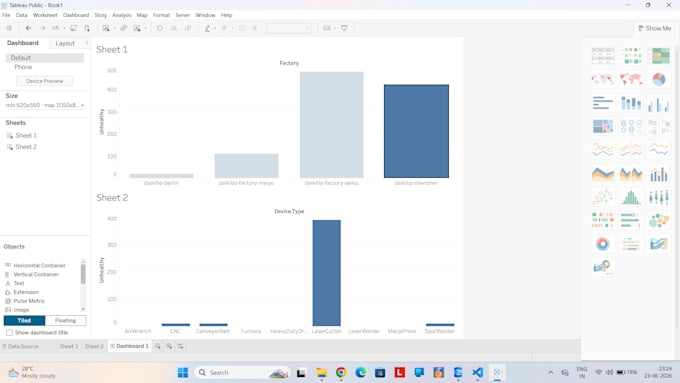
Task: Switch to the Layout tab
Action: [65, 43]
